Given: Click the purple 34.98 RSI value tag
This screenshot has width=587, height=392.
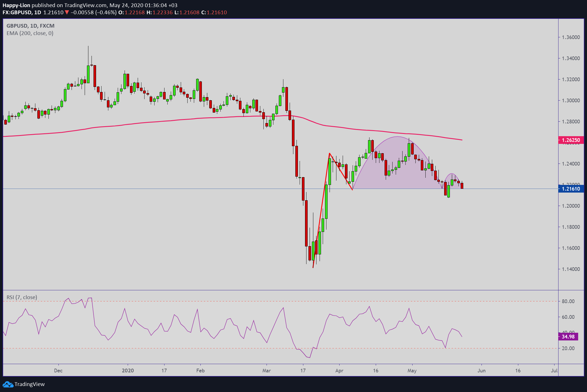Looking at the screenshot, I should click(x=568, y=337).
